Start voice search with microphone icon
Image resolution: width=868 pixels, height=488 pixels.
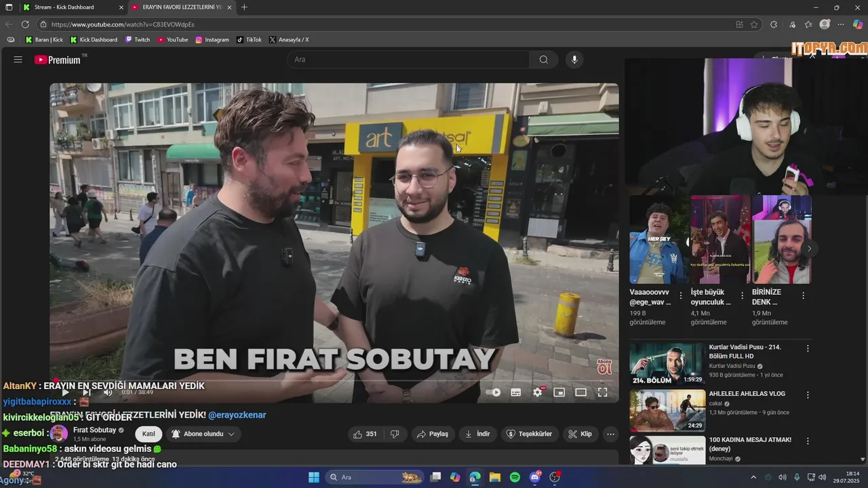(x=574, y=60)
